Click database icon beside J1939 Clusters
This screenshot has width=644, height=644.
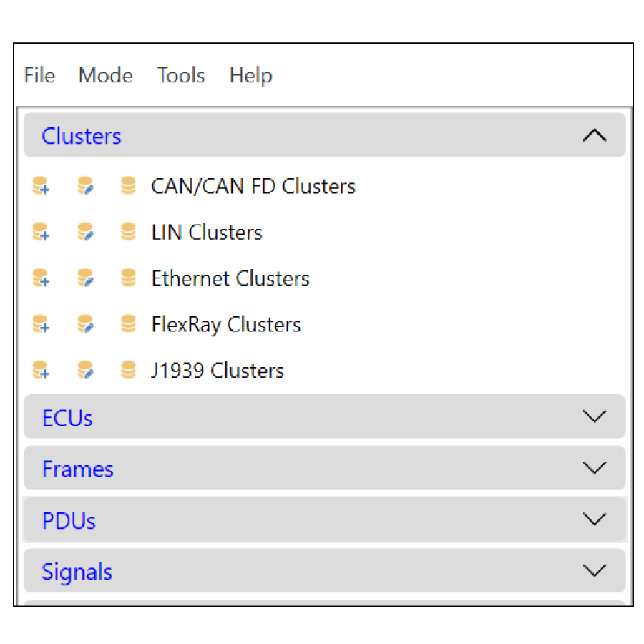pos(128,369)
